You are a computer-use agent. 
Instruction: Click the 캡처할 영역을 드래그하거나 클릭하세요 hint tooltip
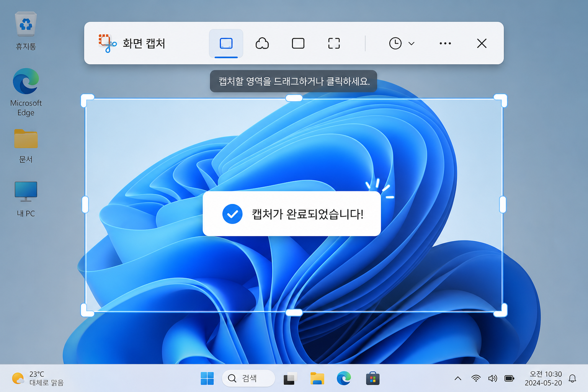(x=294, y=81)
